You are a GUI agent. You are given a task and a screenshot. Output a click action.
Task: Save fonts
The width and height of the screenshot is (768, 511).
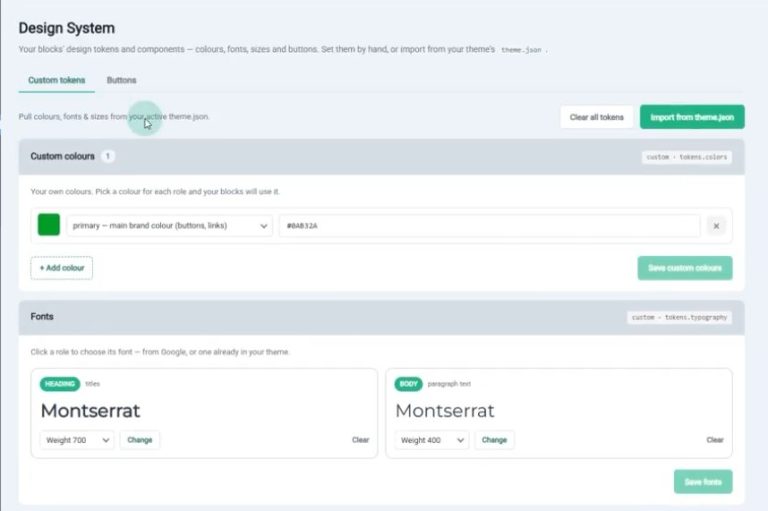click(703, 482)
